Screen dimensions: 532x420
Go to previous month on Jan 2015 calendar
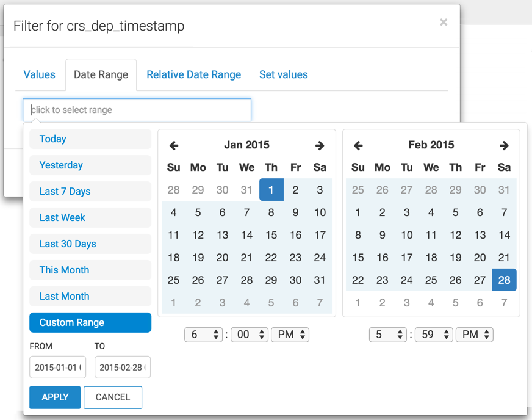pos(174,145)
